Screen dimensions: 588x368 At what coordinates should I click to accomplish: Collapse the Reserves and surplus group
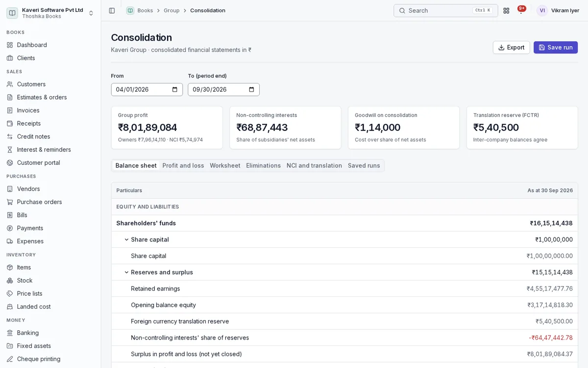click(x=126, y=272)
